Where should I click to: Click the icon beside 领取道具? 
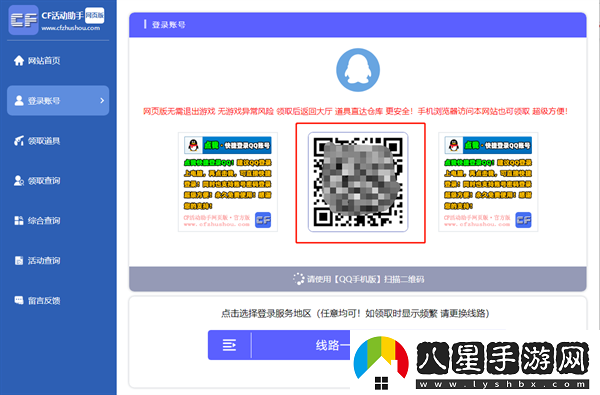pos(19,141)
